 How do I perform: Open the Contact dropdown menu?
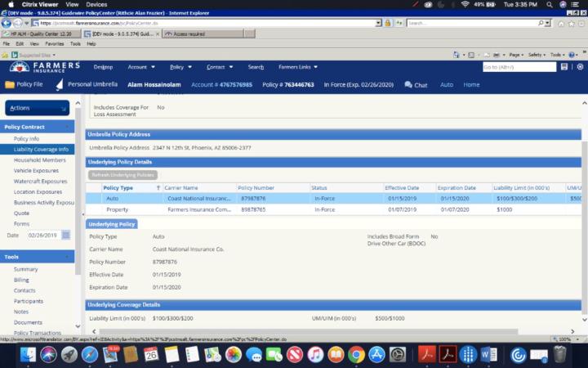(220, 67)
